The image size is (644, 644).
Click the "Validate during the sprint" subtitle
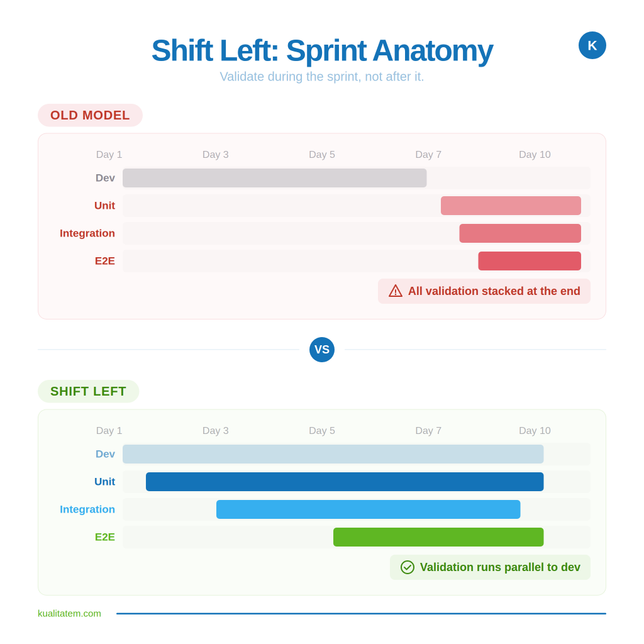322,77
